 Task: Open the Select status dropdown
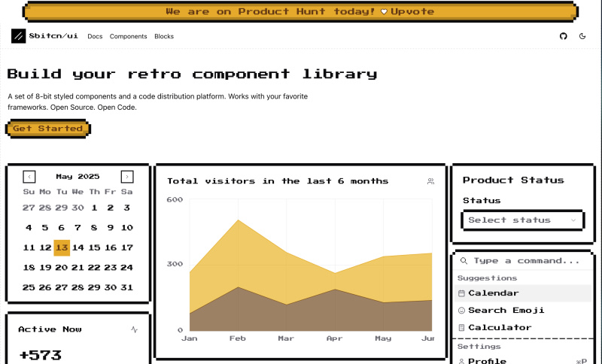(521, 220)
